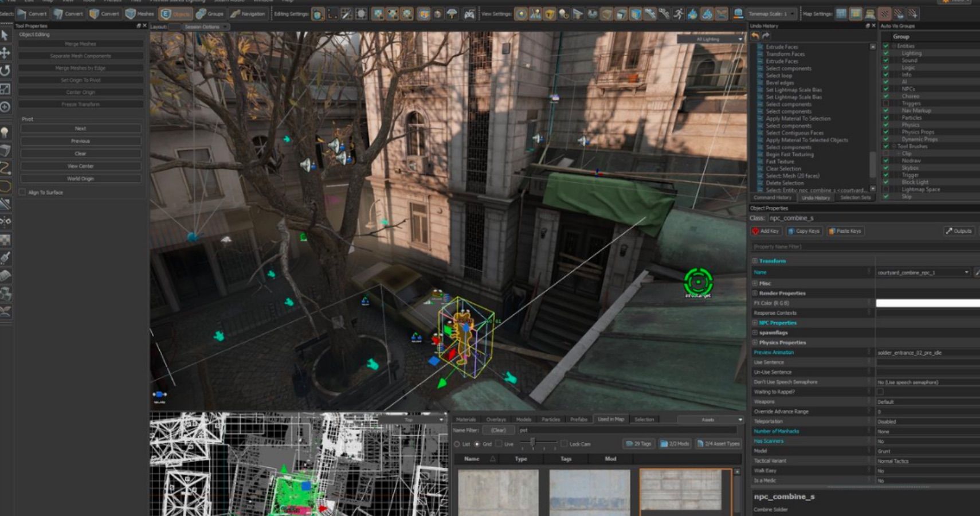The width and height of the screenshot is (980, 516).
Task: Open the Session Options dropdown
Action: click(206, 26)
